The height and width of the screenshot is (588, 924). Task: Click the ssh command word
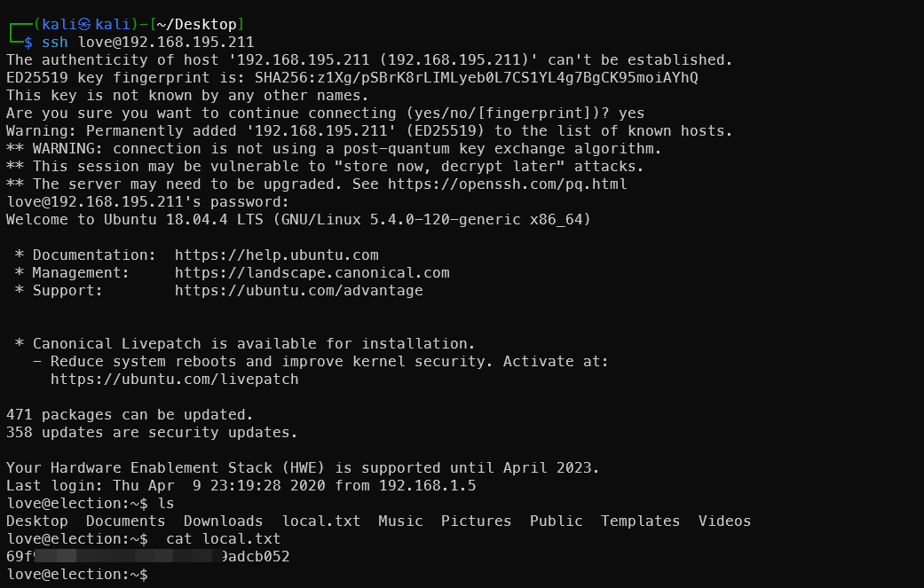coord(55,43)
